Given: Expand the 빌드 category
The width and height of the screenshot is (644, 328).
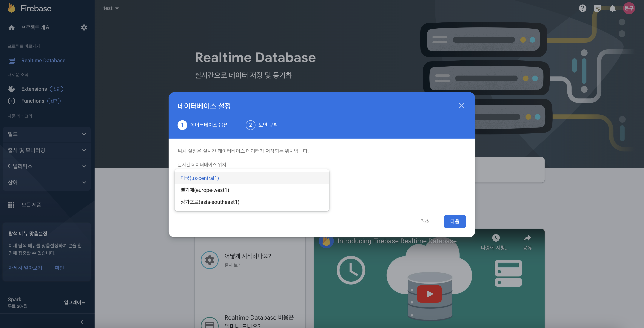Looking at the screenshot, I should [x=47, y=134].
